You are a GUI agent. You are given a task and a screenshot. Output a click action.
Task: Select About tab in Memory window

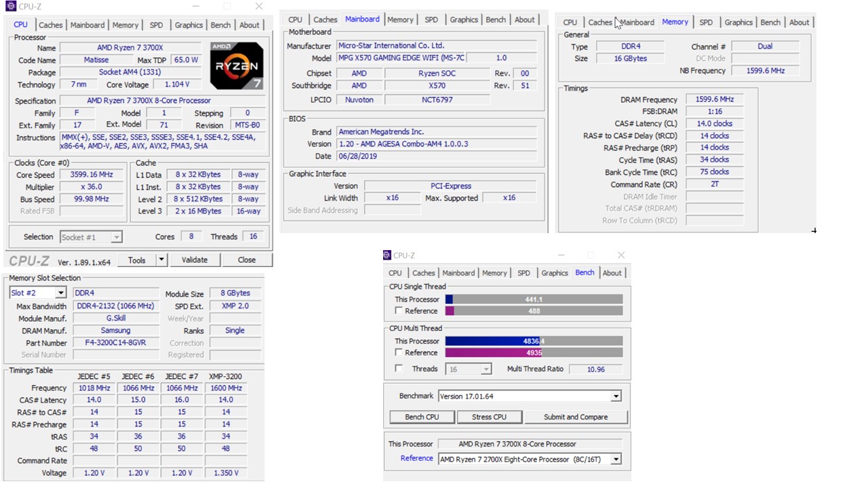click(799, 22)
